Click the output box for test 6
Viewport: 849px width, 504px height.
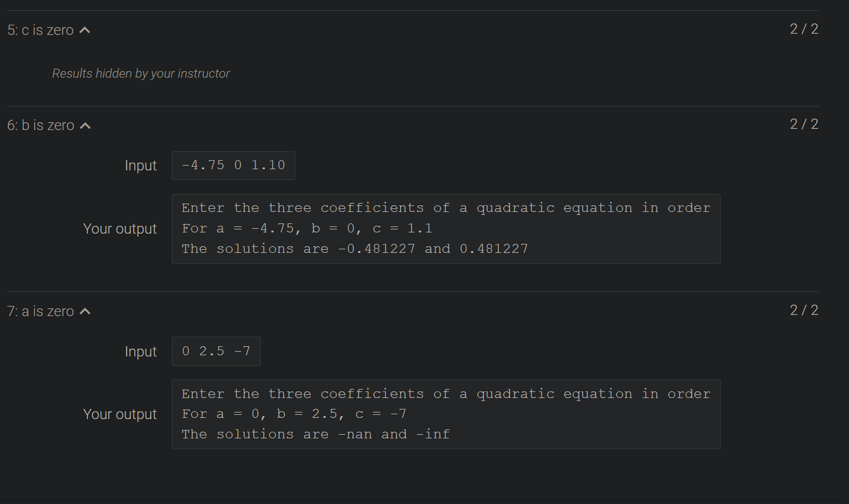click(446, 229)
